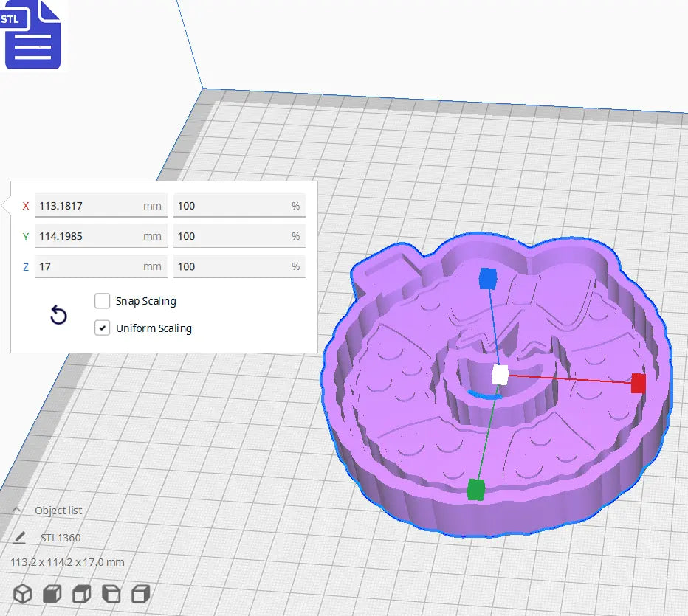
Task: Click the Object list header
Action: pyautogui.click(x=59, y=510)
